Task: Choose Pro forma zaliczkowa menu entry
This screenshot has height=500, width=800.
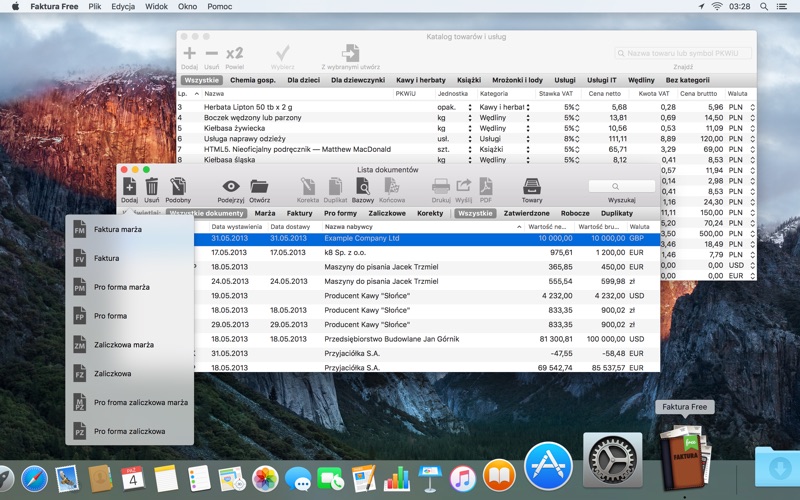Action: point(130,431)
